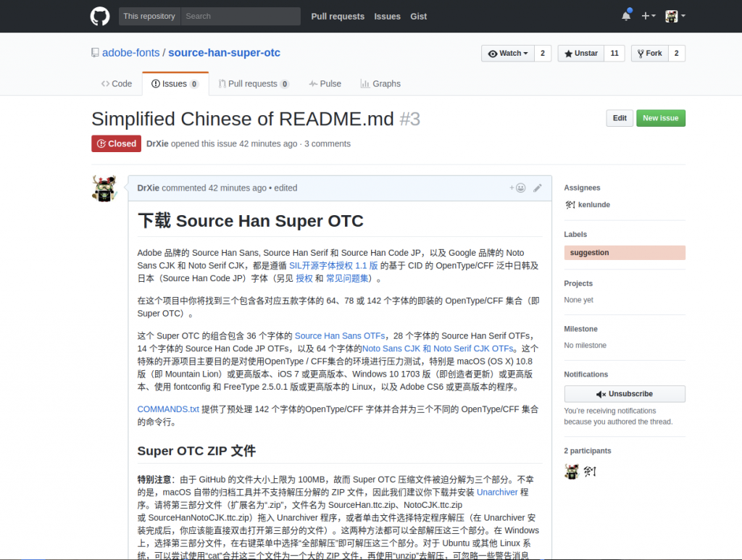Unstar the repository

coord(580,54)
